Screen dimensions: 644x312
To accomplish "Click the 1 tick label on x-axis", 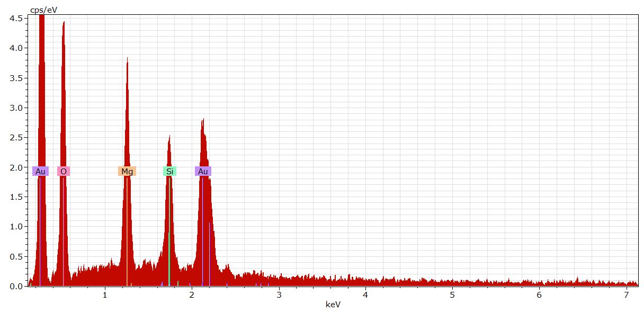I will tap(105, 295).
